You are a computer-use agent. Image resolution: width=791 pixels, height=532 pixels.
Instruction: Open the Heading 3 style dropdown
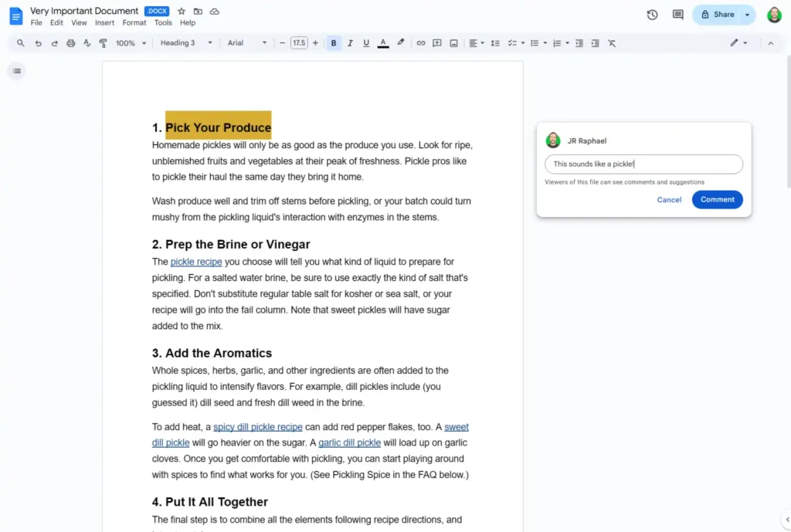point(185,43)
